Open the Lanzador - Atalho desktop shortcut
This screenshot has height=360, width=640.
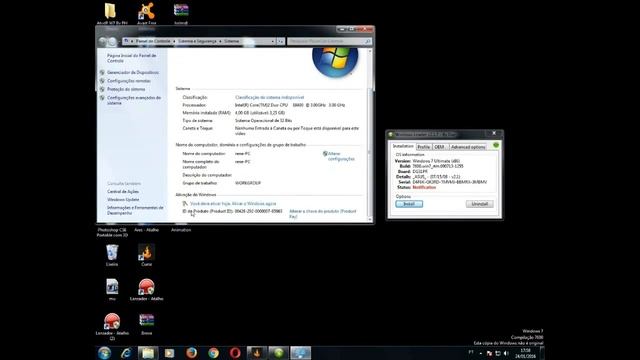147,290
